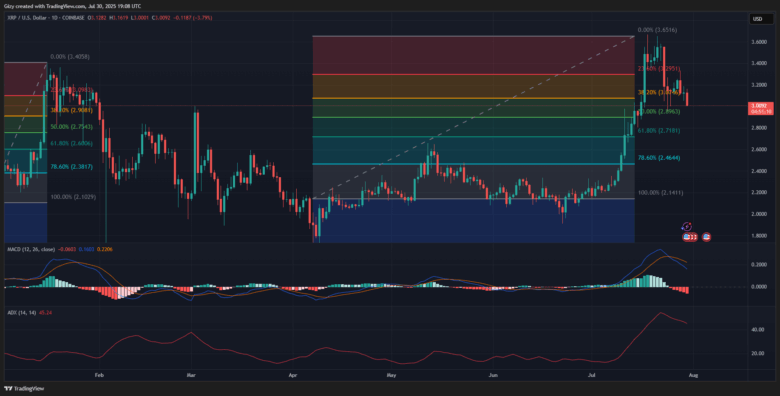Image resolution: width=780 pixels, height=396 pixels.
Task: Click the Fib label 100.00% (2.1029)
Action: (73, 197)
